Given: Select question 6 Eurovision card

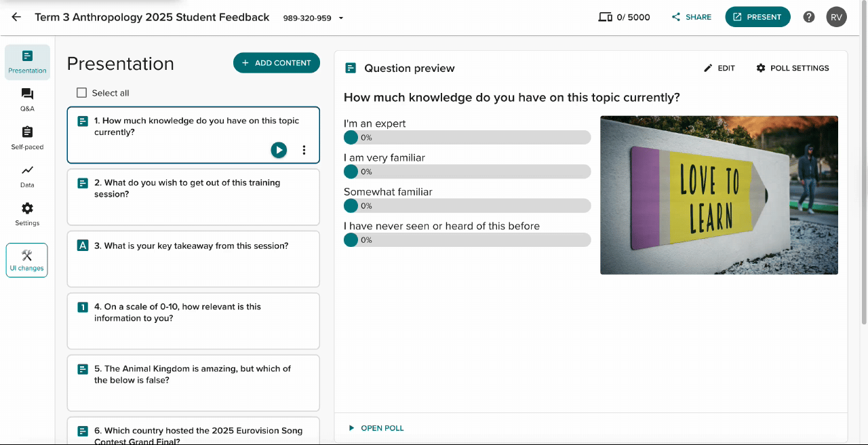Looking at the screenshot, I should point(193,431).
